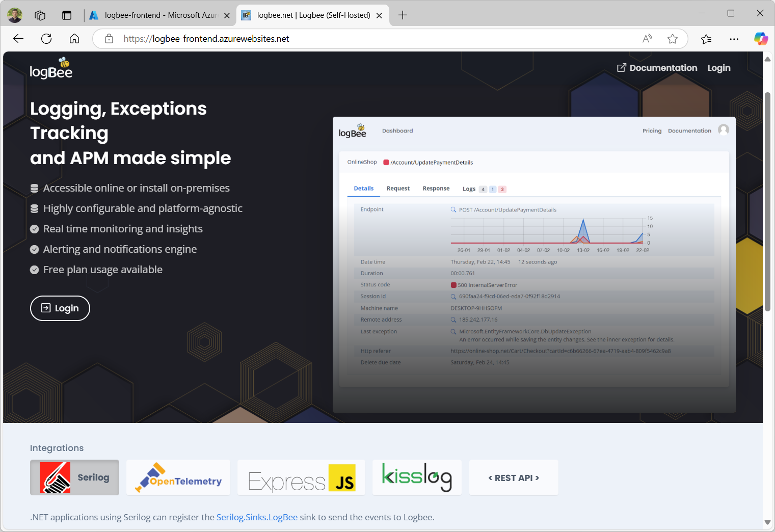775x532 pixels.
Task: Click the add to favorites star icon
Action: click(673, 38)
